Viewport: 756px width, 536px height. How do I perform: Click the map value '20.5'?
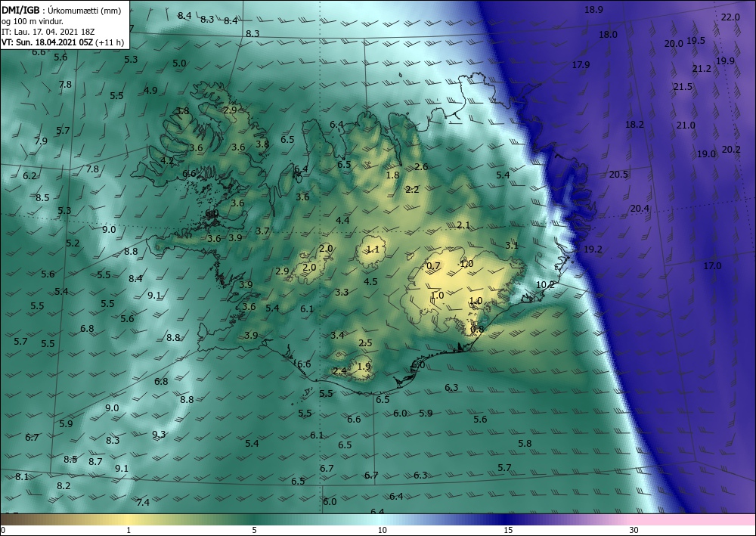(x=618, y=175)
